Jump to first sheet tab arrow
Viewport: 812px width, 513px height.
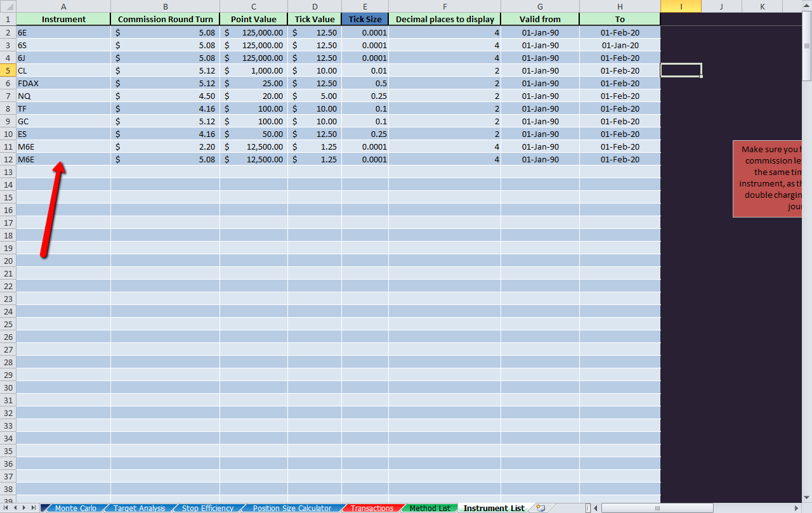tap(6, 508)
